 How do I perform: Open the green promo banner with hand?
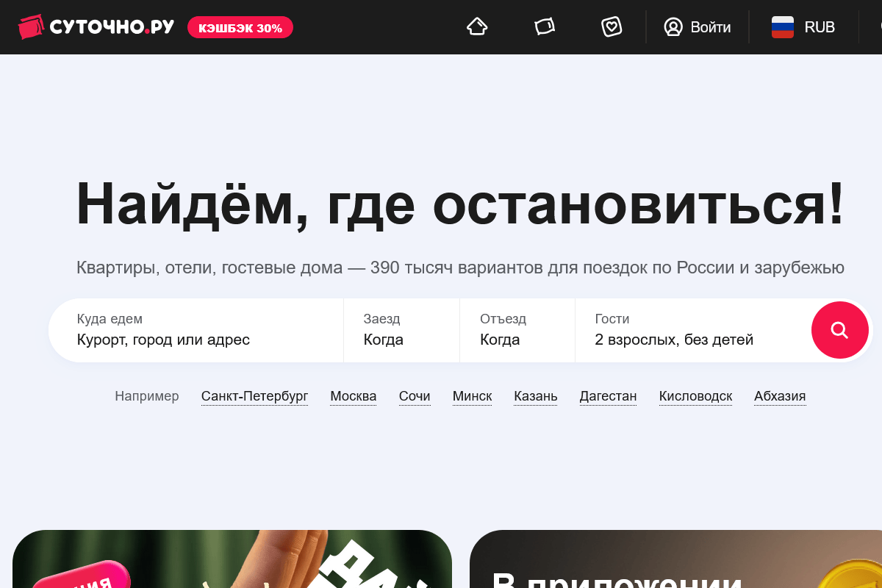(232, 559)
